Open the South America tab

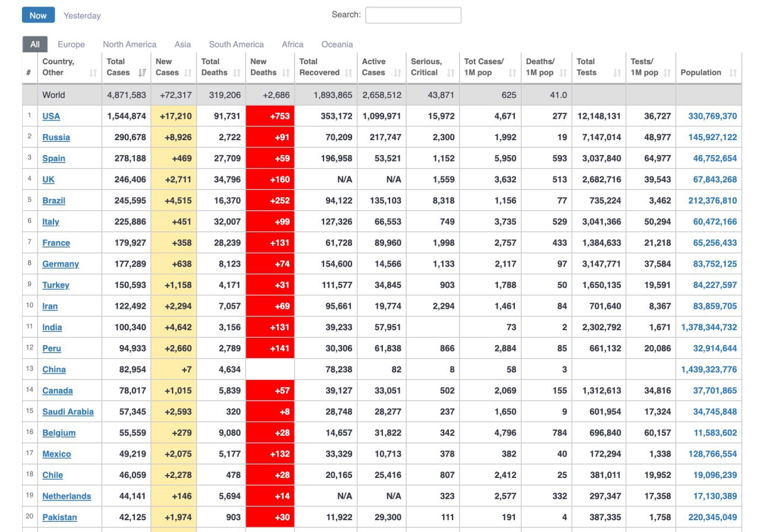point(236,44)
